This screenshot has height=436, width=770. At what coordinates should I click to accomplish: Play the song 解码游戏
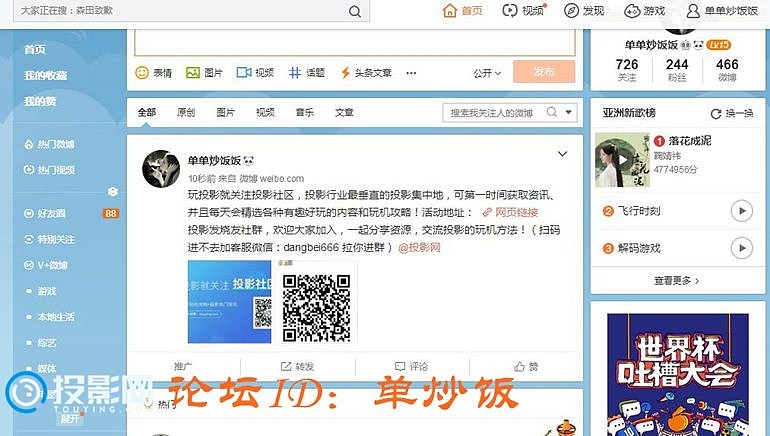click(x=741, y=248)
